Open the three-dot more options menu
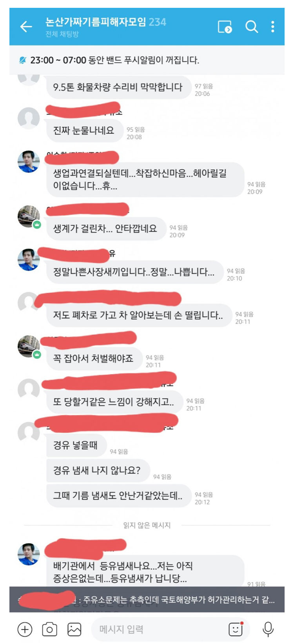Viewport: 294px width, 644px height. 273,27
